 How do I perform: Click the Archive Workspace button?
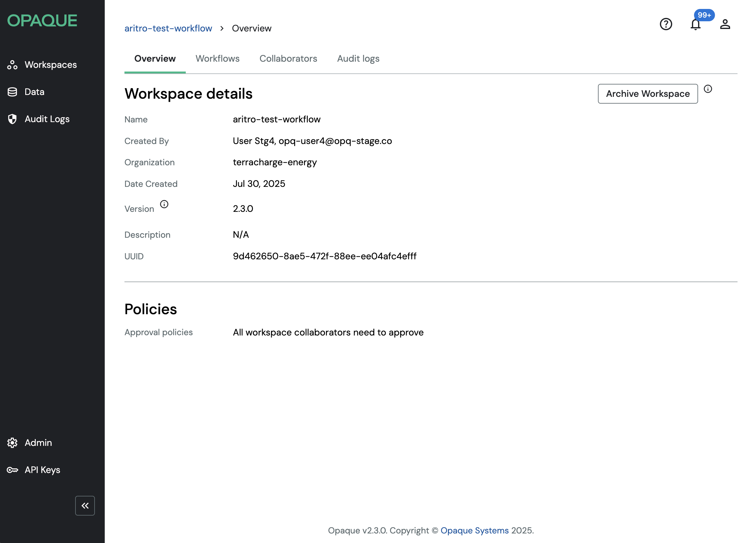click(647, 94)
